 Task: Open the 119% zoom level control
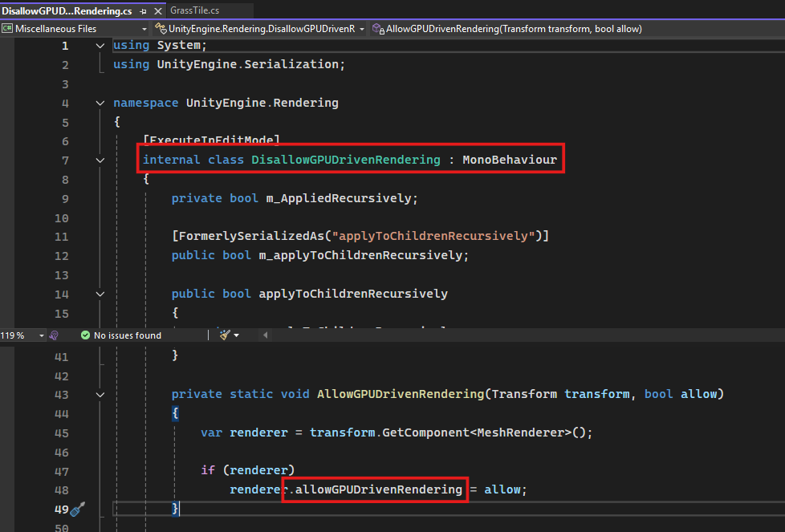point(22,335)
